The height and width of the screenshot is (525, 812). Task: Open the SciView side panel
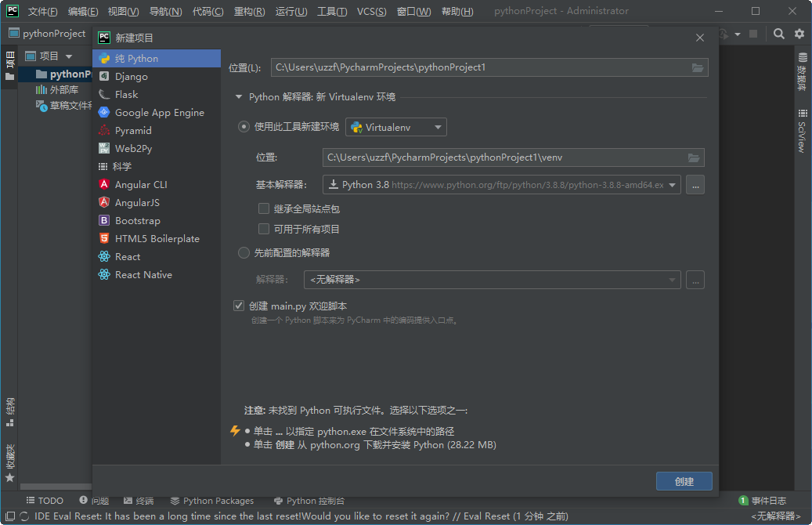click(802, 131)
